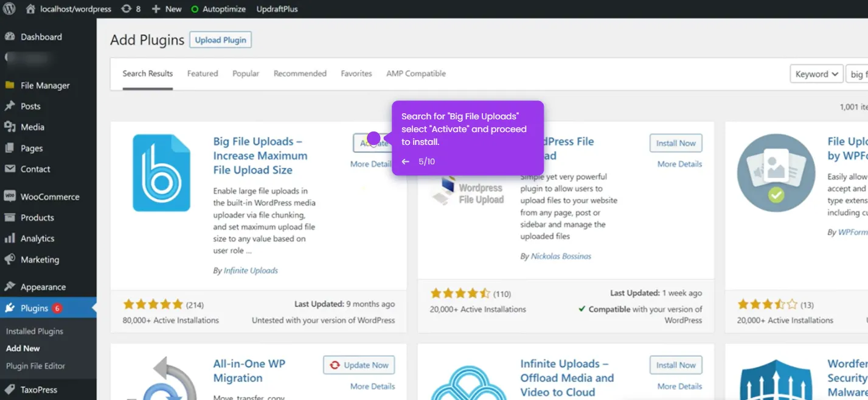The width and height of the screenshot is (868, 400).
Task: Click the Media library icon
Action: click(x=10, y=127)
